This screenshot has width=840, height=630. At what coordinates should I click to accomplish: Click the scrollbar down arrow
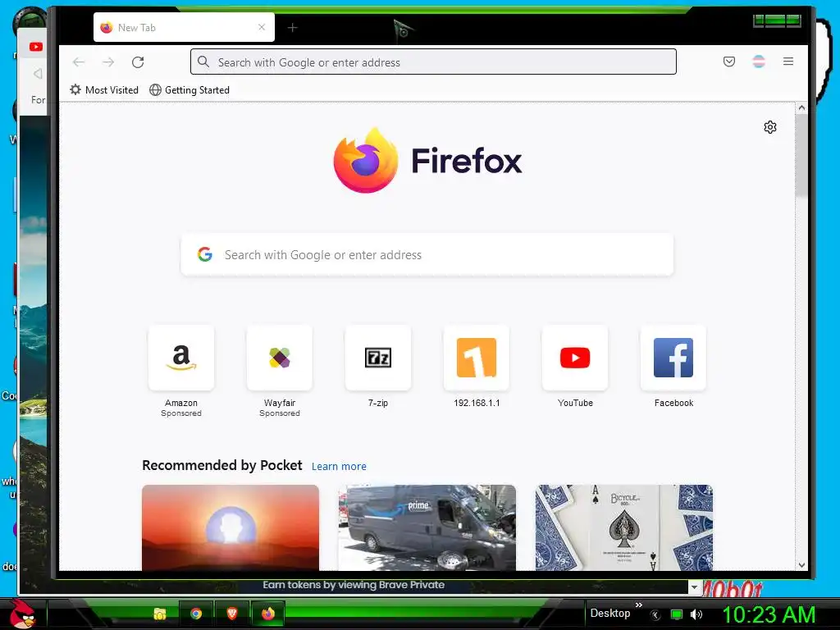(801, 564)
